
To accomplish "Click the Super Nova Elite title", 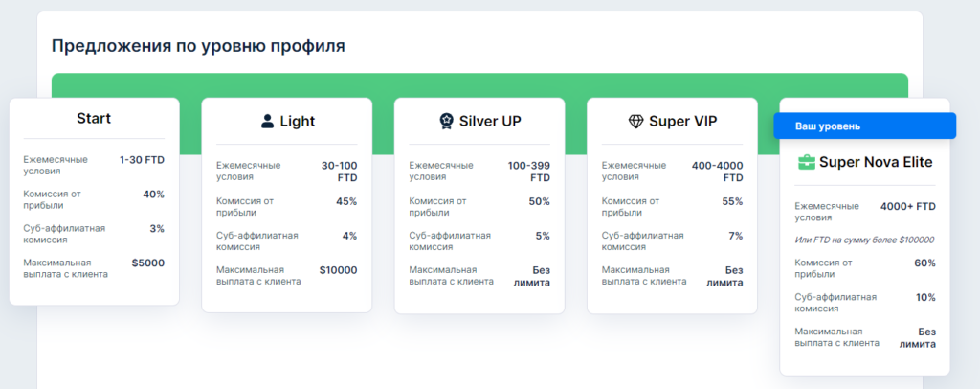I will (877, 163).
